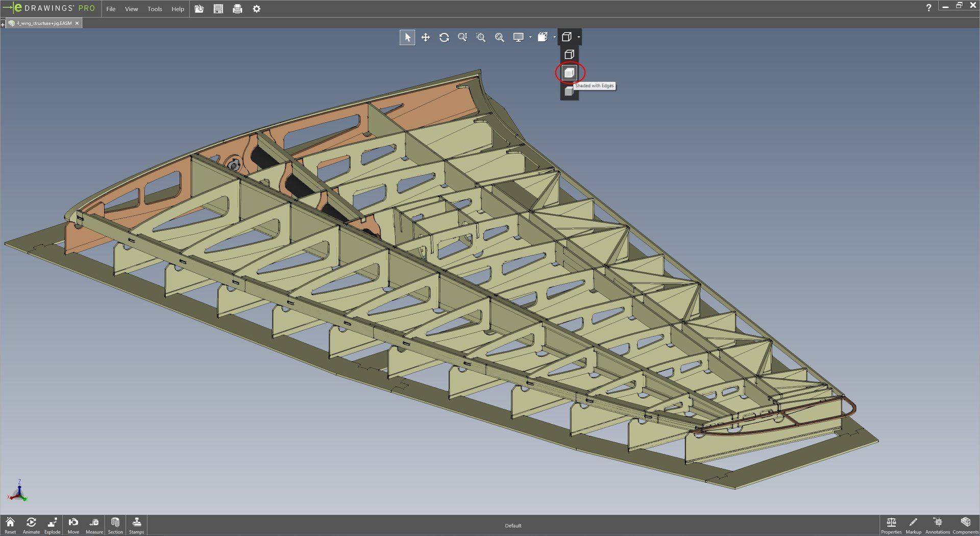Image resolution: width=980 pixels, height=536 pixels.
Task: Switch to 4_wing_structure+jig.EASM tab
Action: pyautogui.click(x=44, y=23)
